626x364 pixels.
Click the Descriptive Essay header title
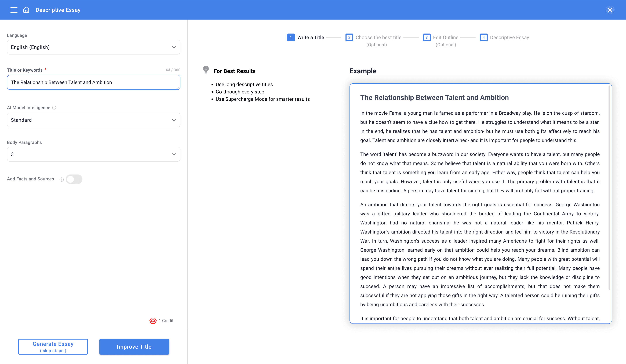click(58, 10)
